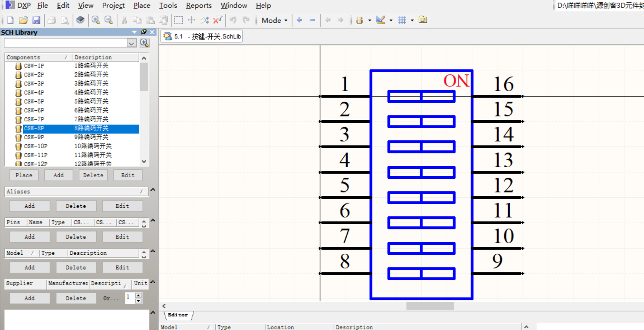Click the library search magnifier icon
Screen dimensions: 644x330
[145, 43]
